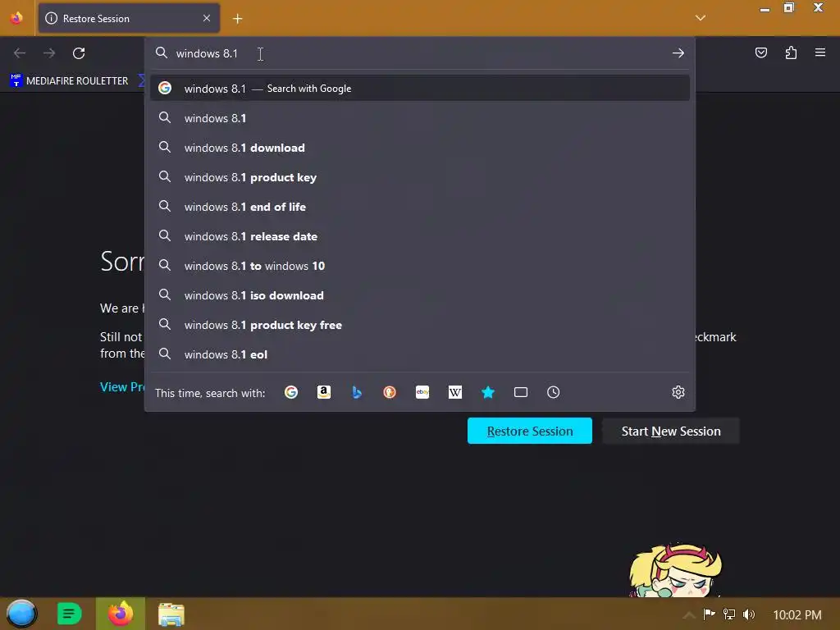This screenshot has height=630, width=840.
Task: Switch to the Restore Session tab
Action: tap(129, 18)
